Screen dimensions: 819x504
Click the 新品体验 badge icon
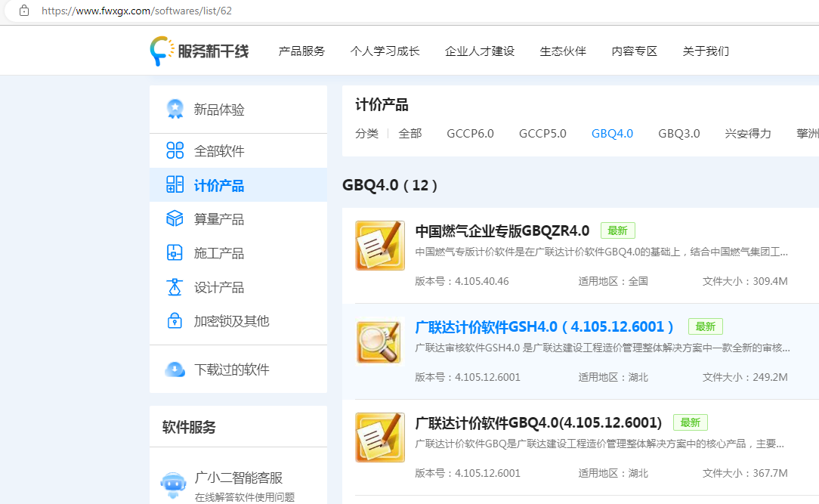(x=175, y=109)
